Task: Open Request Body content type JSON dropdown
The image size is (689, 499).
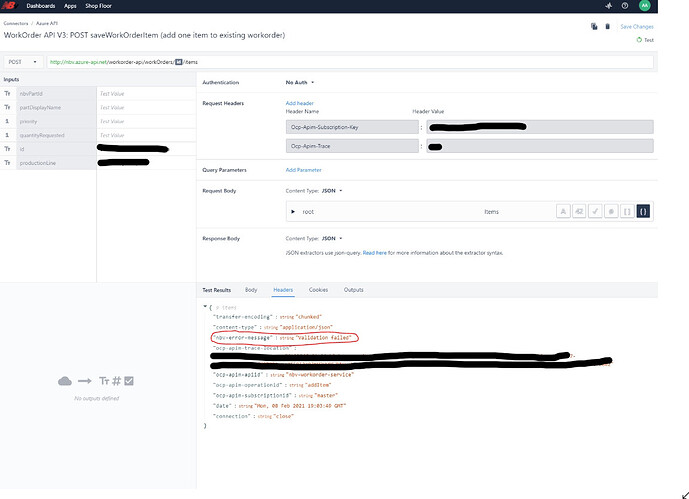Action: [x=332, y=191]
